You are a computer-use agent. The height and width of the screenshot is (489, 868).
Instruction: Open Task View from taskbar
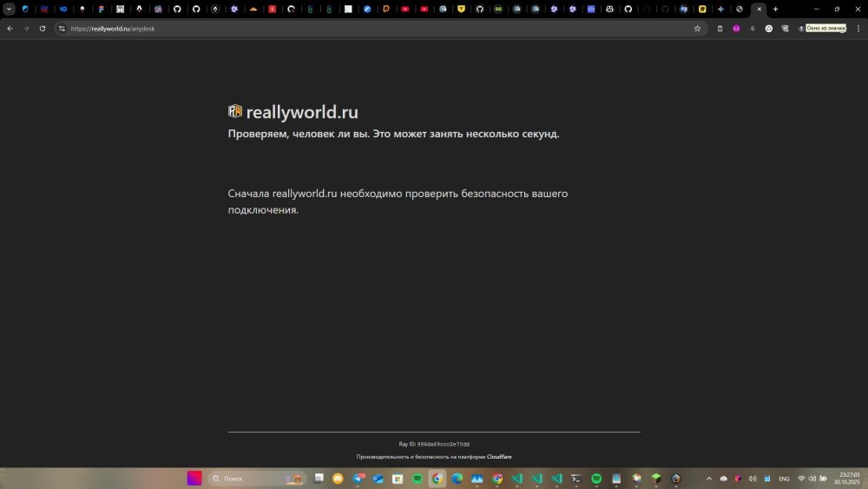pyautogui.click(x=319, y=479)
